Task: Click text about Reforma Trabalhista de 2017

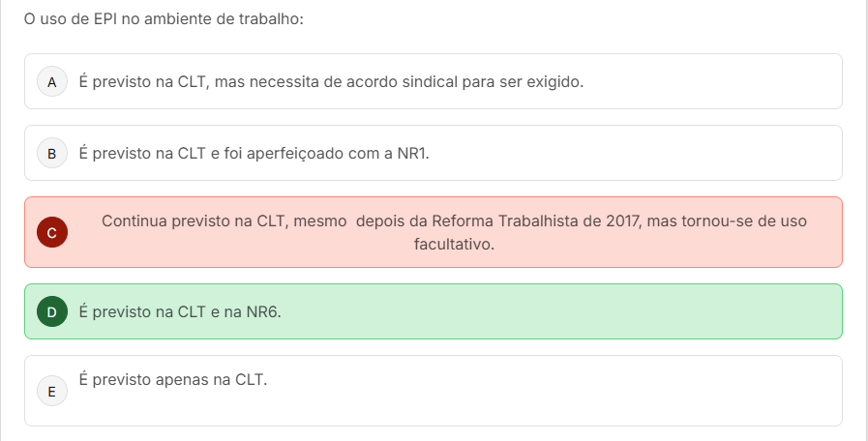Action: point(454,232)
